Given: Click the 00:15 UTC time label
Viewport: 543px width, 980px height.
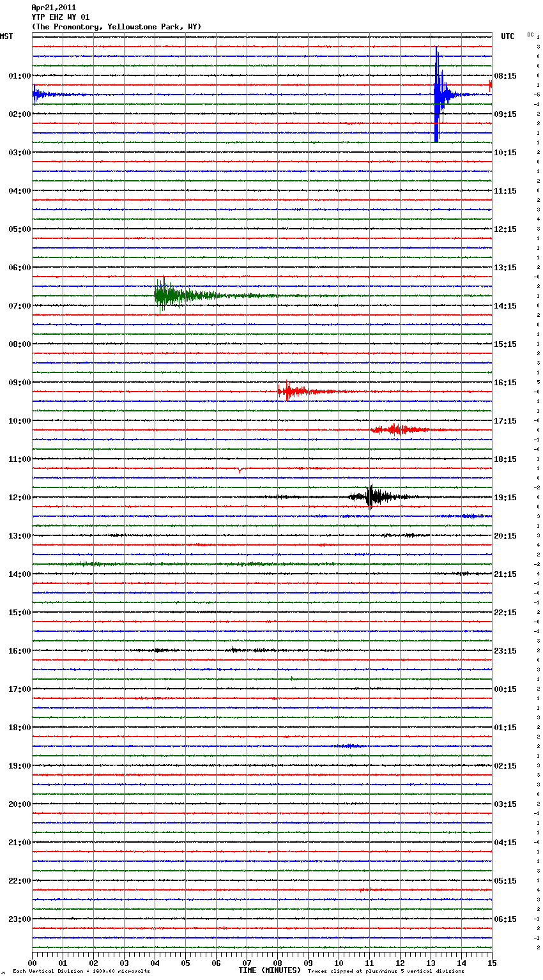Looking at the screenshot, I should [505, 689].
